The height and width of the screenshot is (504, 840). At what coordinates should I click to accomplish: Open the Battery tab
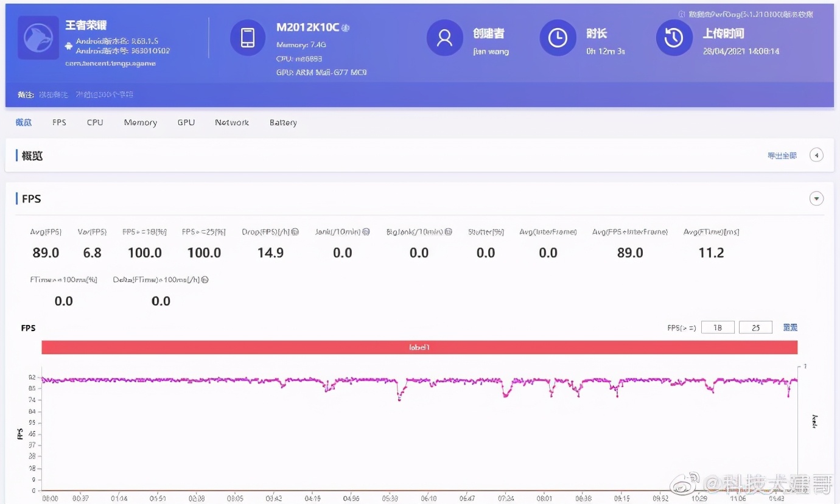pyautogui.click(x=283, y=122)
